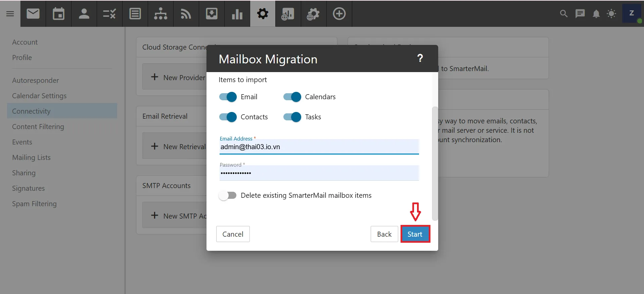Open the Tasks checklist icon
The height and width of the screenshot is (294, 644).
coord(109,14)
